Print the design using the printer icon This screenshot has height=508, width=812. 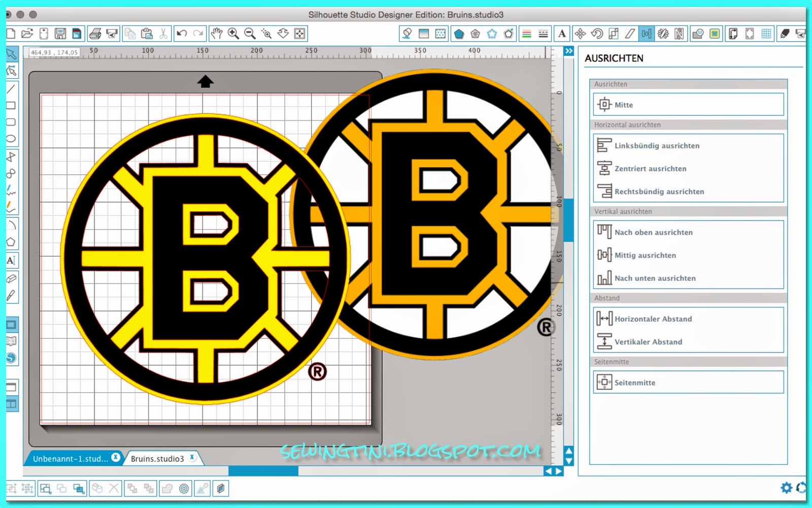click(x=95, y=34)
